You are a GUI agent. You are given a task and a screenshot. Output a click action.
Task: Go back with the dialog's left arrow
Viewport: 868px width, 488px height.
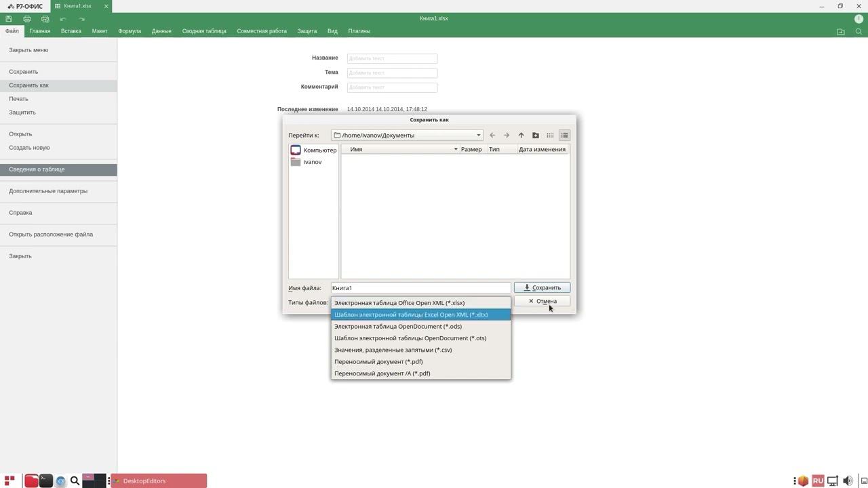coord(492,135)
